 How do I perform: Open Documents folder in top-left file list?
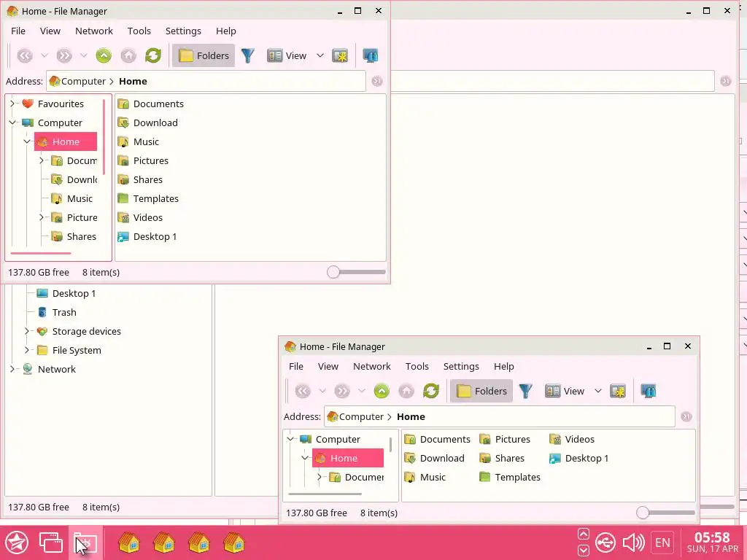click(150, 104)
